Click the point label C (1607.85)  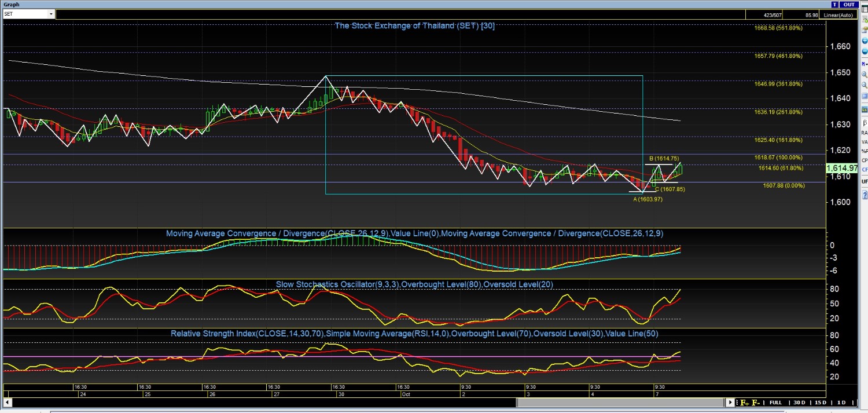coord(670,189)
